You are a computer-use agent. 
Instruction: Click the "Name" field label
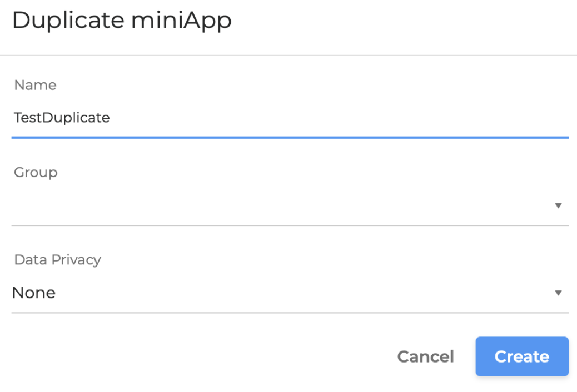(35, 85)
